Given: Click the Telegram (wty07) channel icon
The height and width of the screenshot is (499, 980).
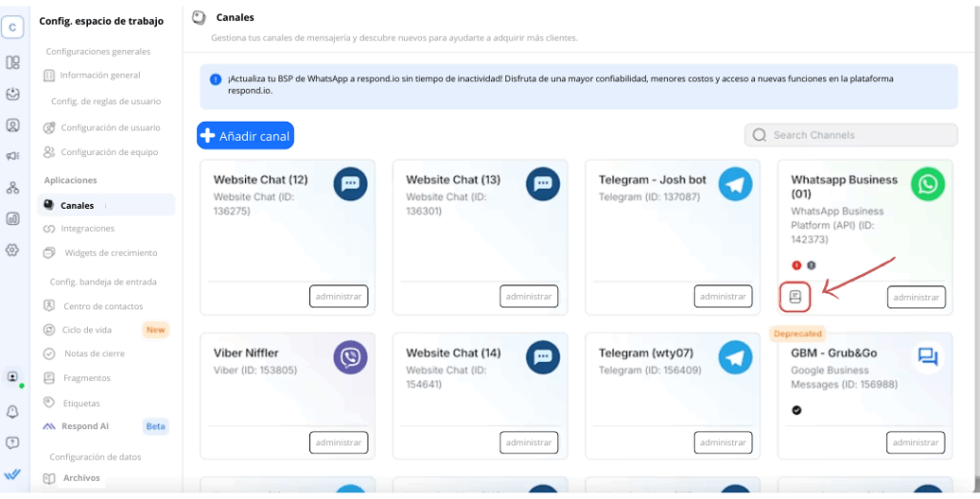Looking at the screenshot, I should [736, 357].
